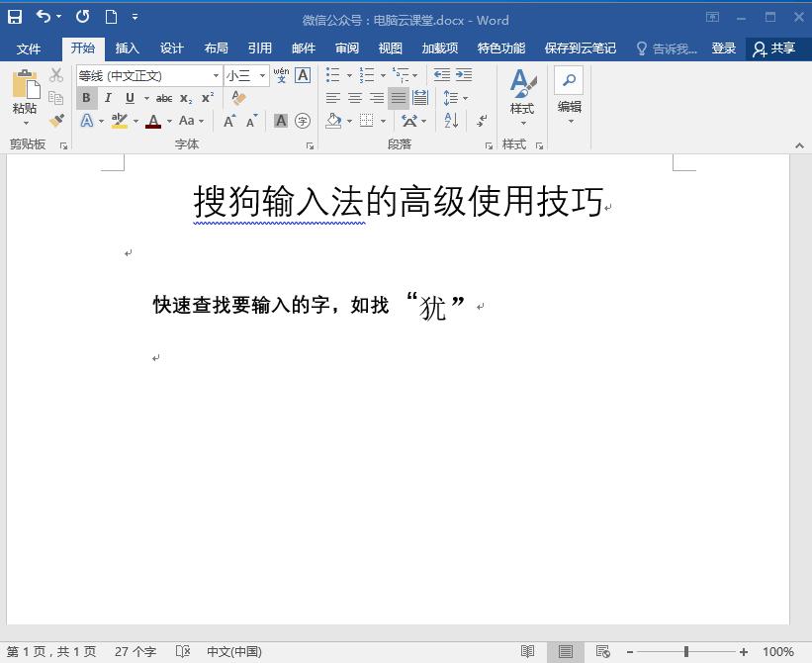Select the Format Painter tool
This screenshot has width=812, height=663.
57,120
